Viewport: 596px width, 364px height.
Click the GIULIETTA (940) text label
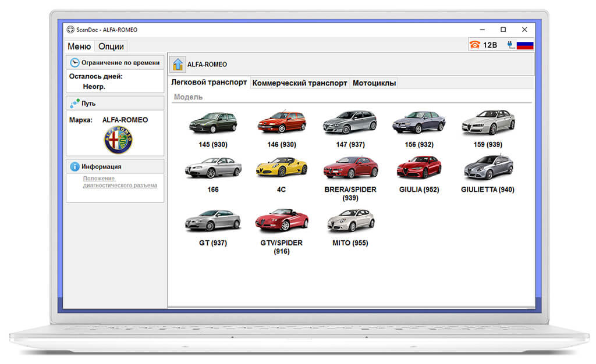[x=488, y=190]
